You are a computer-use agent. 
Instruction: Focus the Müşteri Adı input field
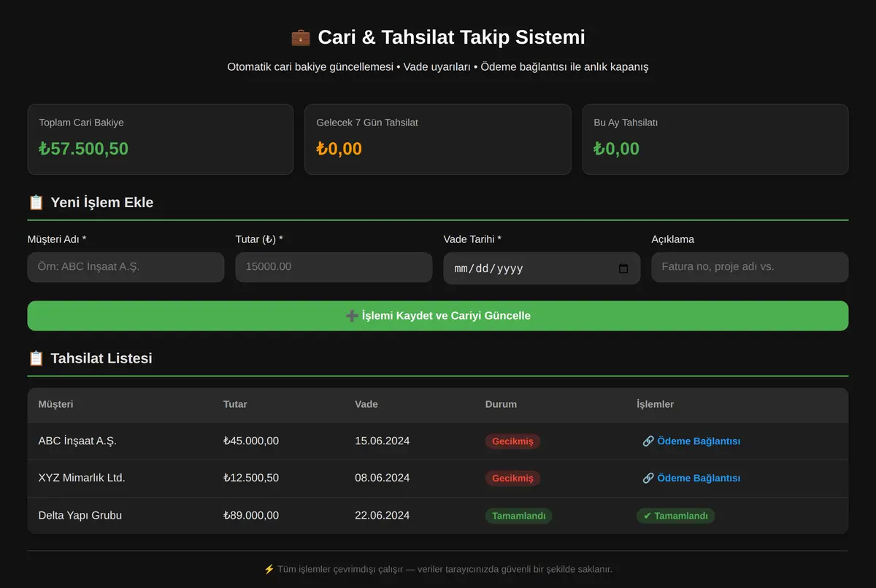coord(126,267)
